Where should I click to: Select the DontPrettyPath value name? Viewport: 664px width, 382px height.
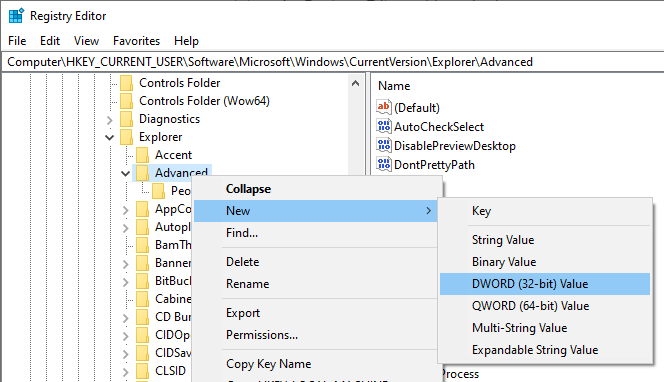coord(434,165)
